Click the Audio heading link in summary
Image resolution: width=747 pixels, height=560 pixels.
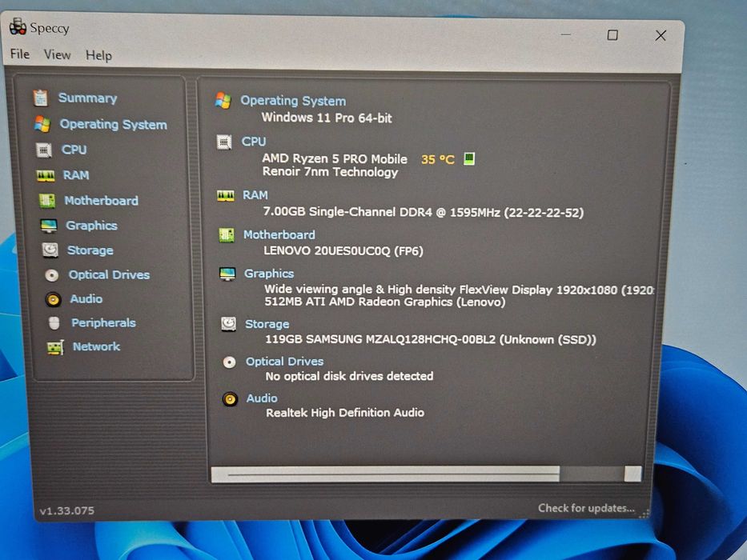point(262,398)
